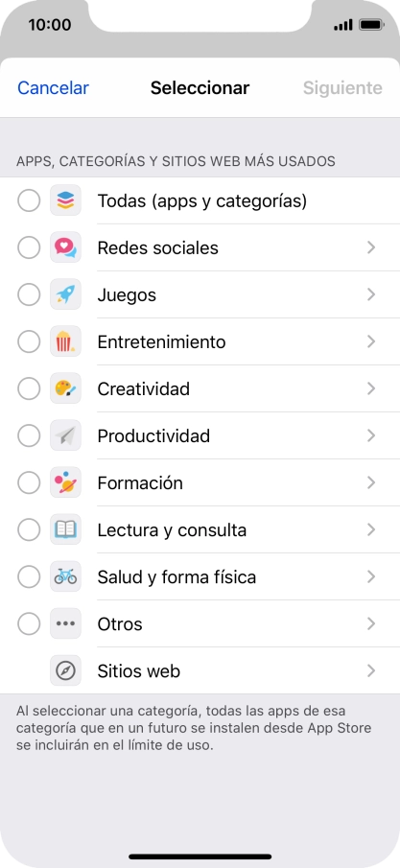Click the Redes sociales heart chat icon
This screenshot has height=868, width=400.
(65, 247)
